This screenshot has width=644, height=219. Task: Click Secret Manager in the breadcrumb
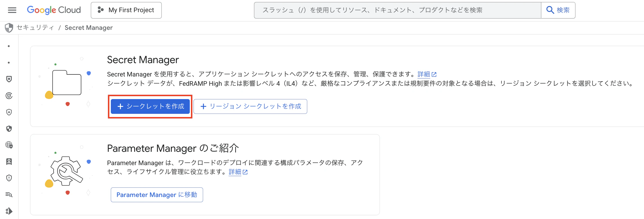(89, 28)
